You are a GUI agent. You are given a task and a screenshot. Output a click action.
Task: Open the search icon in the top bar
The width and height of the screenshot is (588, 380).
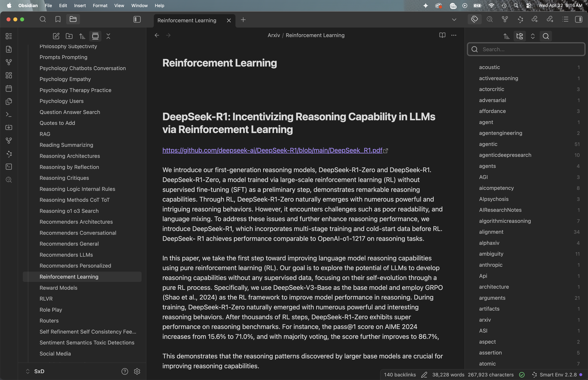[x=43, y=19]
